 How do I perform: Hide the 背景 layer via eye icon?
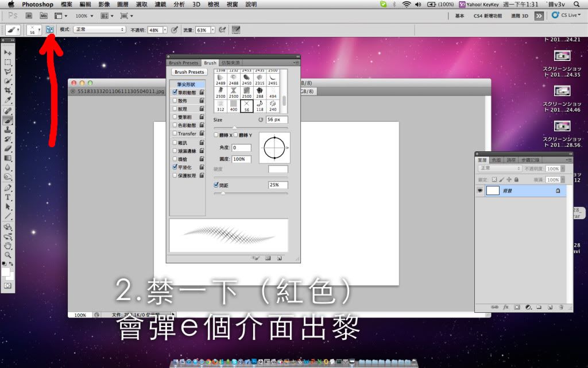pyautogui.click(x=480, y=190)
